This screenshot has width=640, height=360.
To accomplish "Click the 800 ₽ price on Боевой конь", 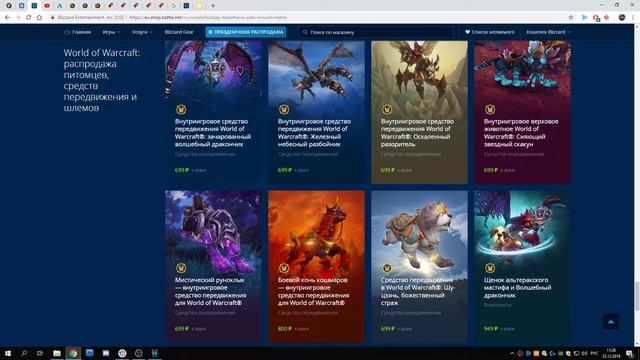I will [285, 329].
